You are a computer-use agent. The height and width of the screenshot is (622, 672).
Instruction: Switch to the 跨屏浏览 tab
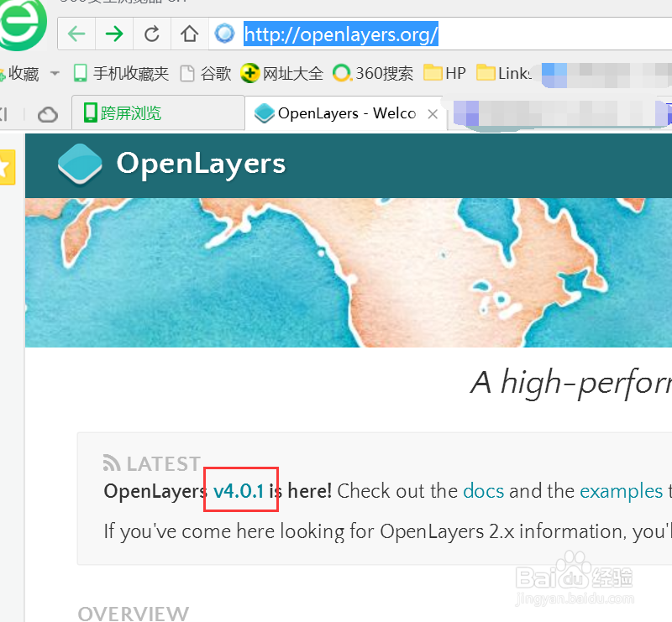coord(158,112)
